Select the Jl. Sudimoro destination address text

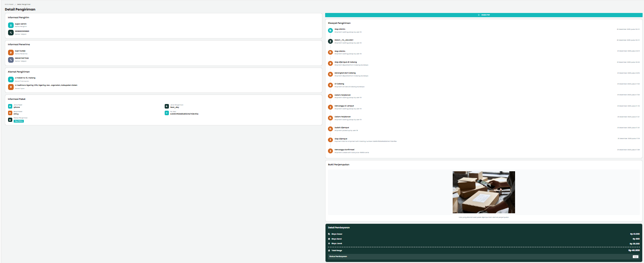pos(46,85)
